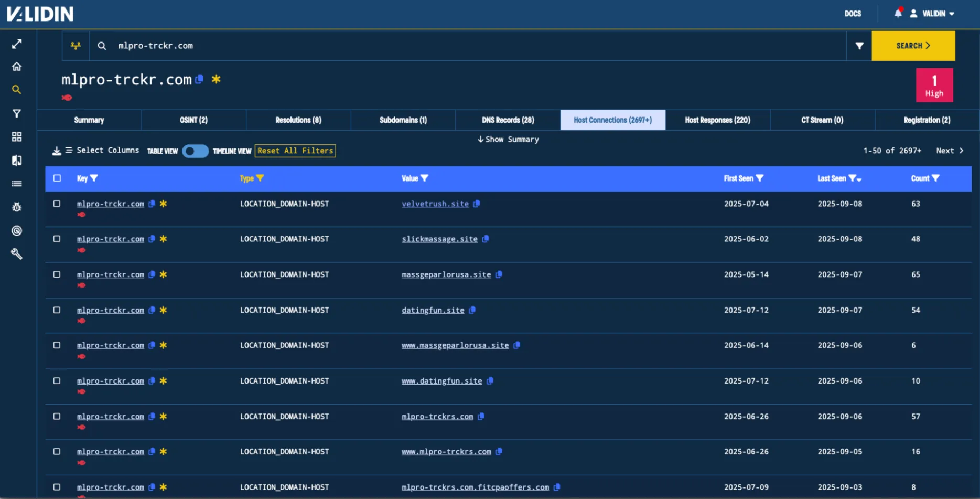
Task: Open the target circle sidebar icon
Action: 17,231
